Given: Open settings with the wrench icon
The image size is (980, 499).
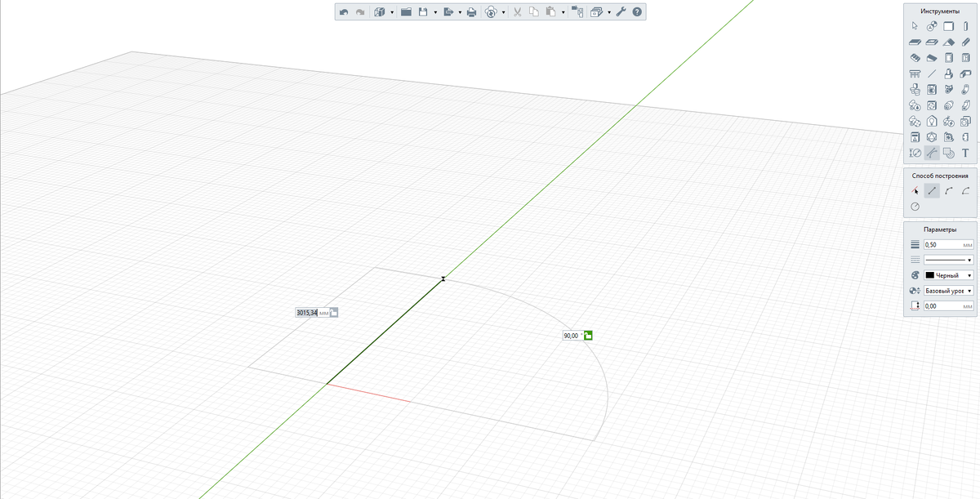Looking at the screenshot, I should 621,12.
